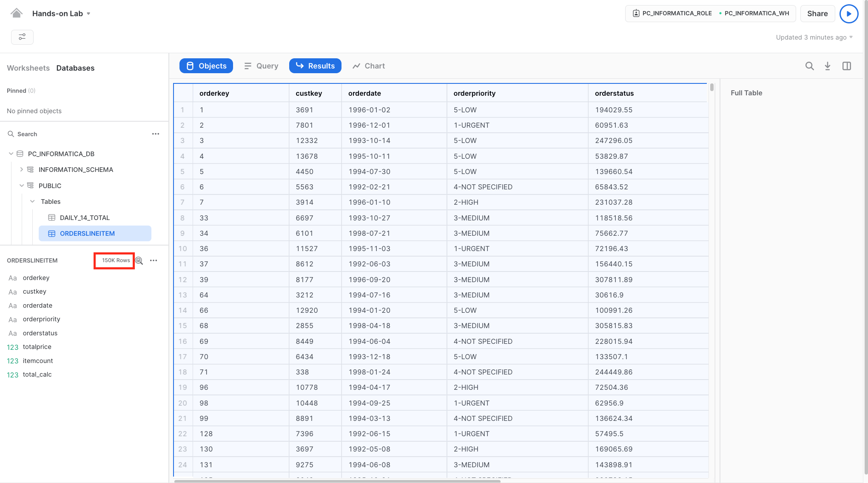Open the results search magnifier icon
Viewport: 868px width, 483px height.
809,66
